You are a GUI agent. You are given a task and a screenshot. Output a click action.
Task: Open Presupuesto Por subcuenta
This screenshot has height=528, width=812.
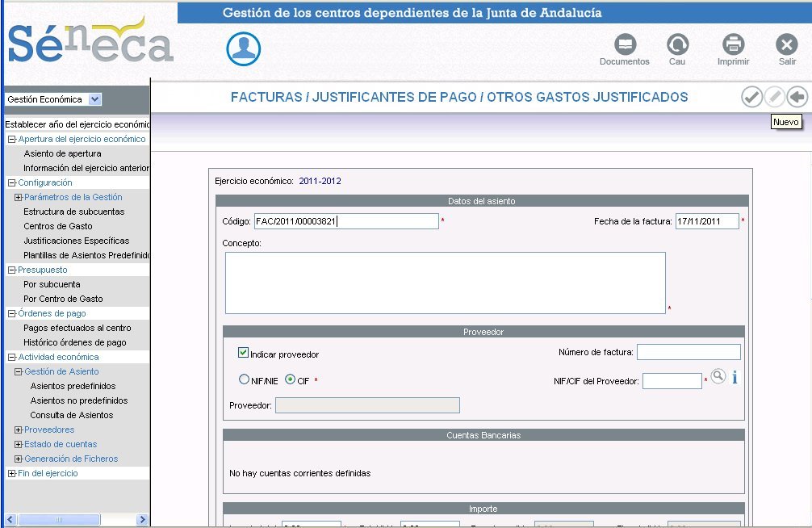coord(52,284)
